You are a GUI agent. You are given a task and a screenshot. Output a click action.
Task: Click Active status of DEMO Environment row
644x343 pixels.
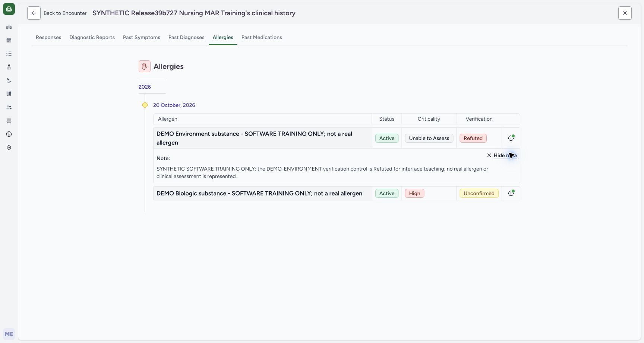pyautogui.click(x=387, y=138)
